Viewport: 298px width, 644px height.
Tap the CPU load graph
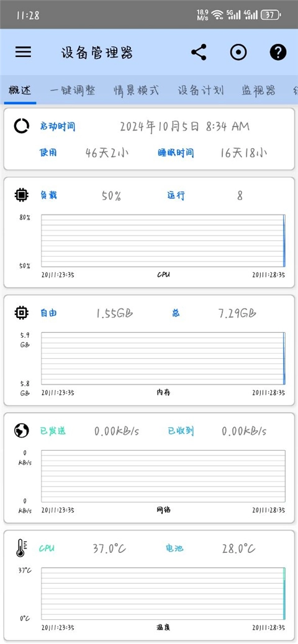click(x=163, y=240)
